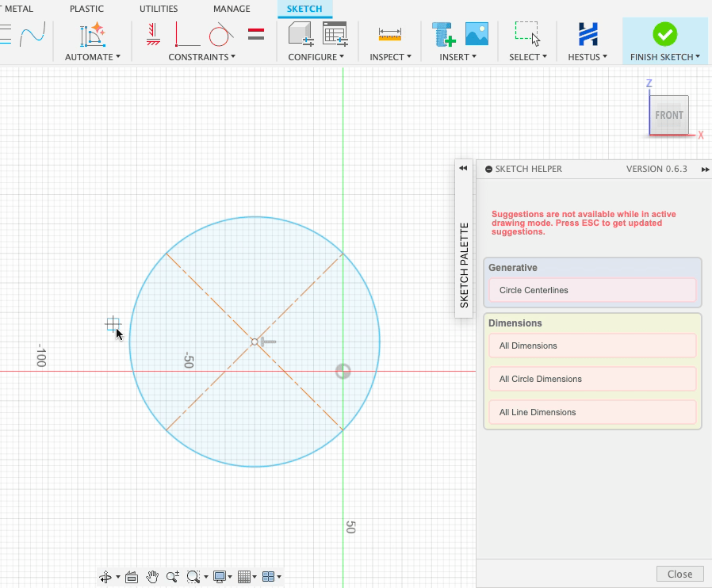Pick the Horizontal/Vertical constraint icon

(154, 34)
